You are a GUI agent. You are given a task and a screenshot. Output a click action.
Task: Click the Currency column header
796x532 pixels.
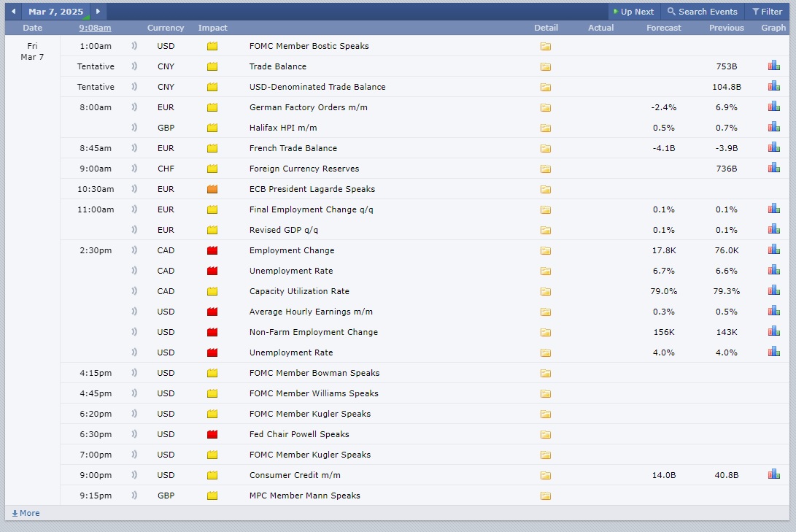click(x=166, y=28)
